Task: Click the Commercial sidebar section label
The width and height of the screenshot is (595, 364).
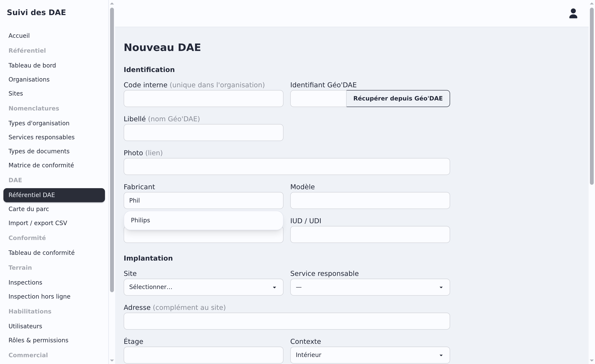Action: pos(28,355)
